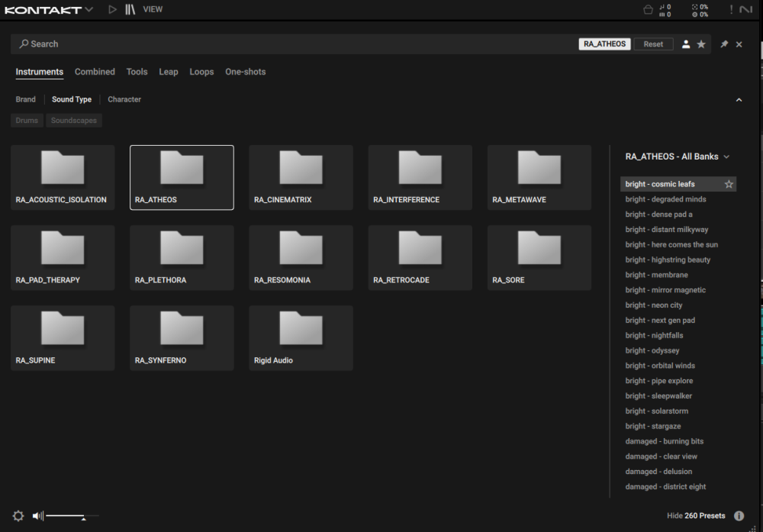Open browser settings gear icon
763x532 pixels.
click(18, 516)
